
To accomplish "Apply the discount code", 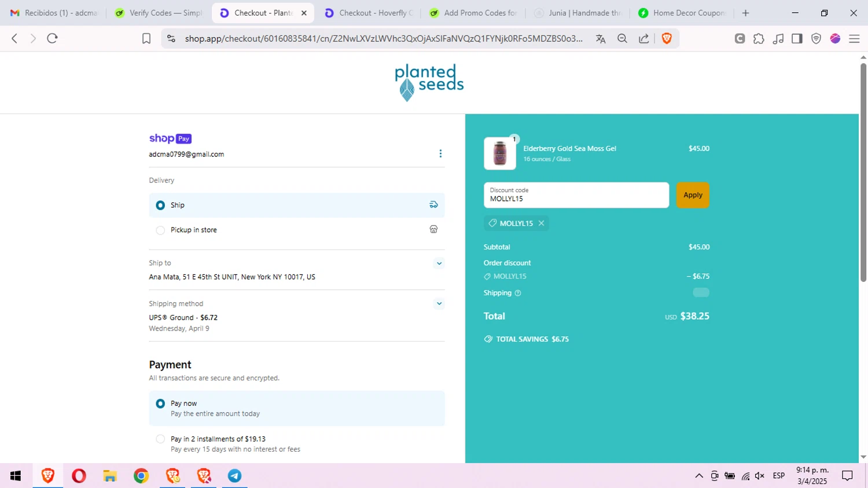I will [693, 195].
